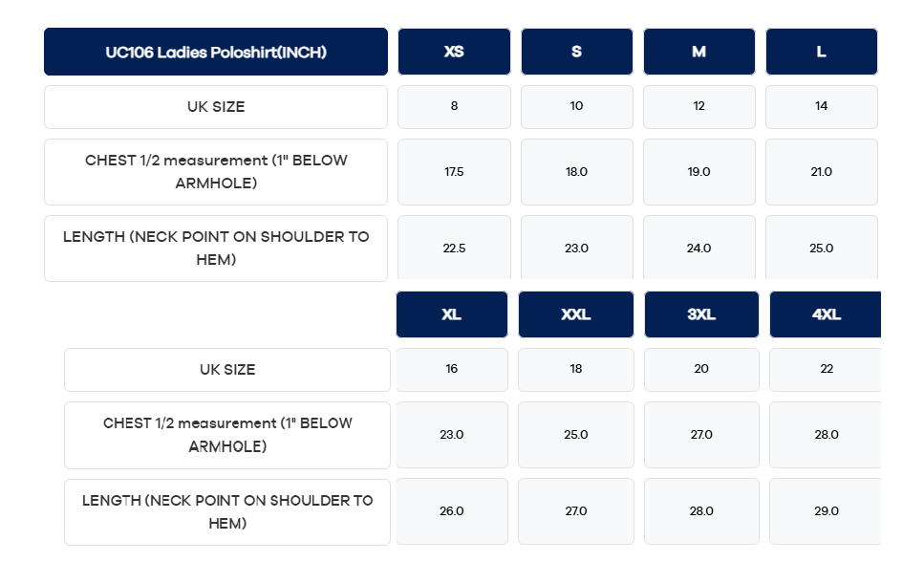Select the 29.0 length cell for 4XL
Image resolution: width=924 pixels, height=584 pixels.
coord(826,511)
